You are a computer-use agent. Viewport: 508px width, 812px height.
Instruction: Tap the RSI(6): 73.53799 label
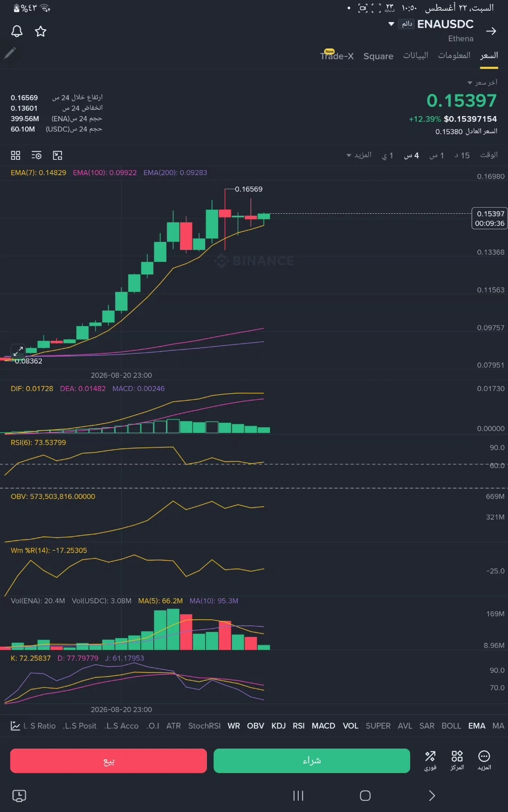point(39,443)
